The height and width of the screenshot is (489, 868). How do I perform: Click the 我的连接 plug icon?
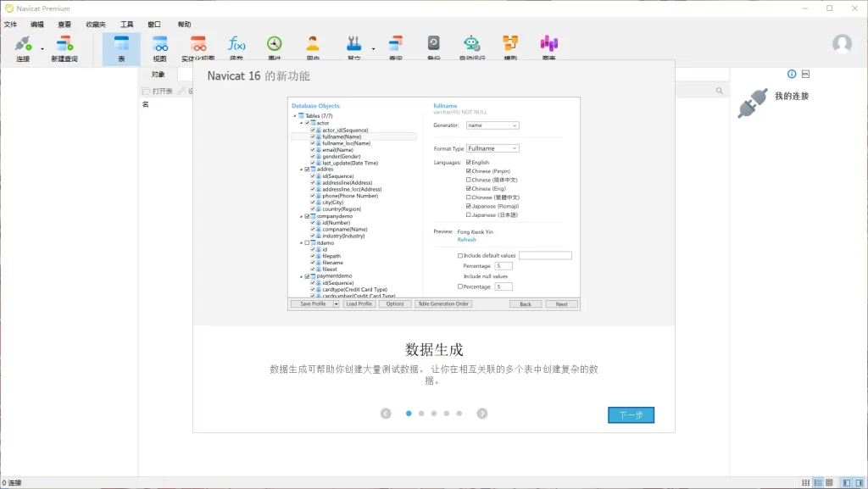(x=753, y=103)
